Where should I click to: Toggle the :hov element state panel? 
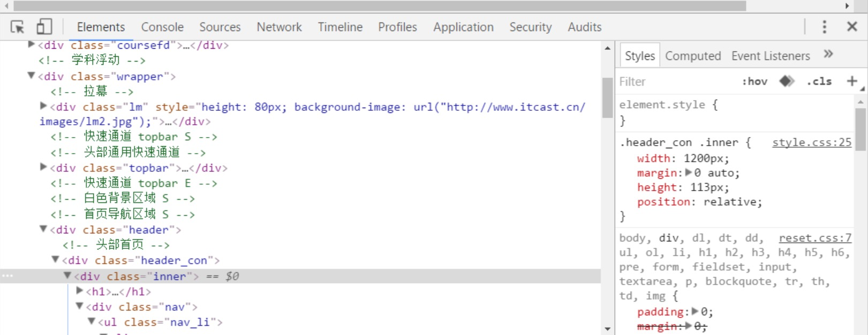coord(754,81)
